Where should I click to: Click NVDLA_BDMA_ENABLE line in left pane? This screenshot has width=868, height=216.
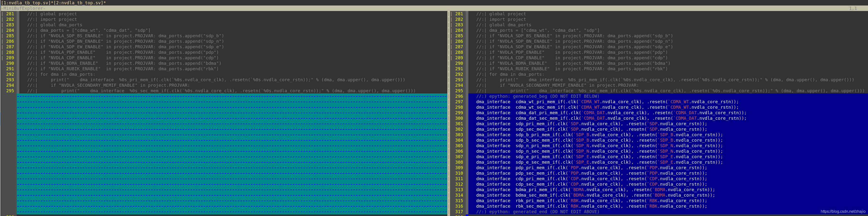(x=124, y=63)
